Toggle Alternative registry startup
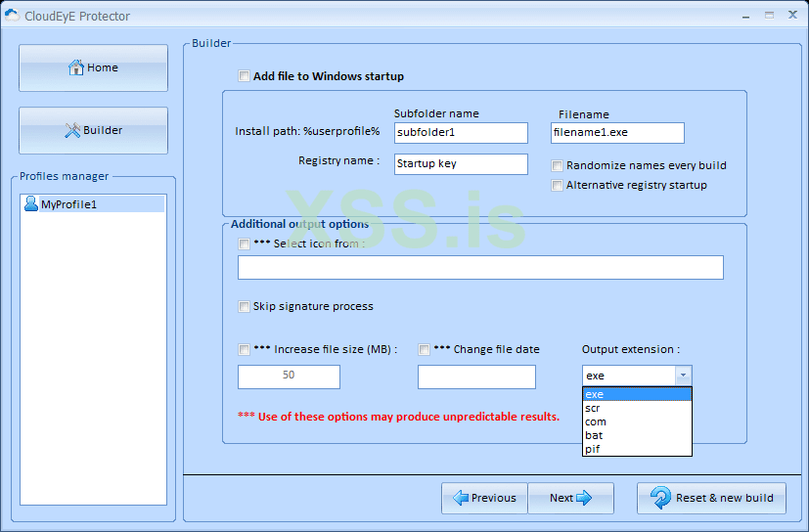The image size is (809, 532). 557,185
